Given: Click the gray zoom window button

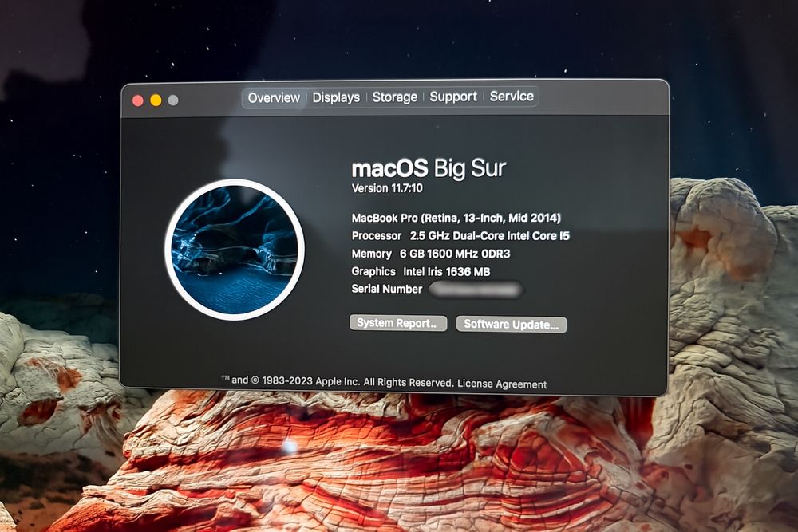Looking at the screenshot, I should click(x=173, y=100).
